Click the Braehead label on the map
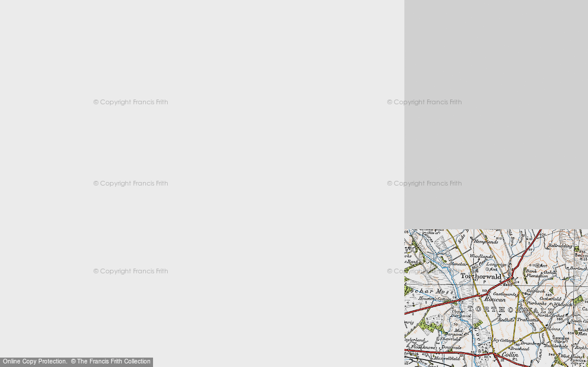Viewport: 588px width, 367px height. [x=520, y=349]
